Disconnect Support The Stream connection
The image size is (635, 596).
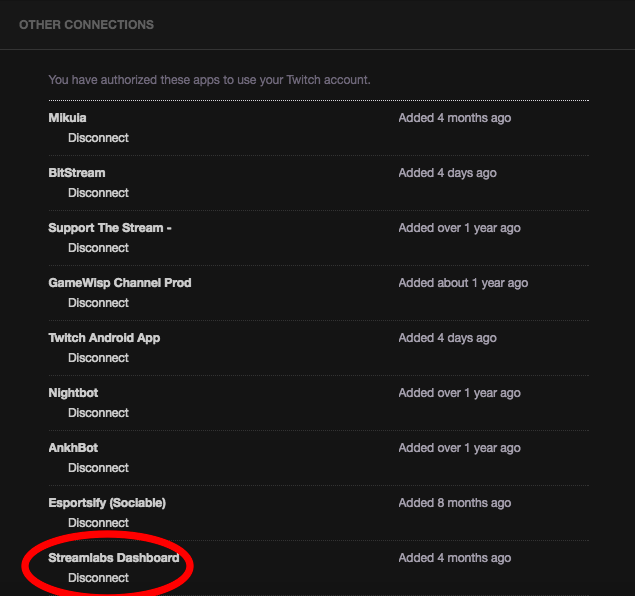click(98, 248)
